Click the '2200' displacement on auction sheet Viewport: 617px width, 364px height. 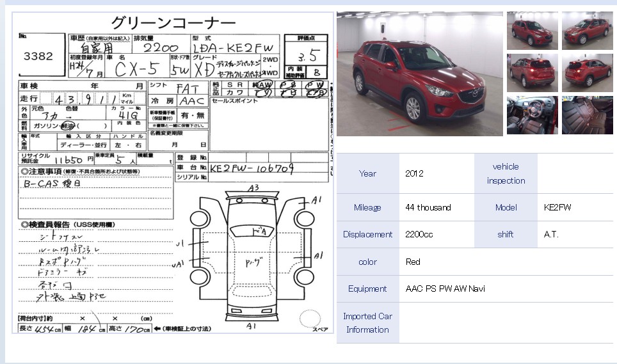pyautogui.click(x=161, y=48)
